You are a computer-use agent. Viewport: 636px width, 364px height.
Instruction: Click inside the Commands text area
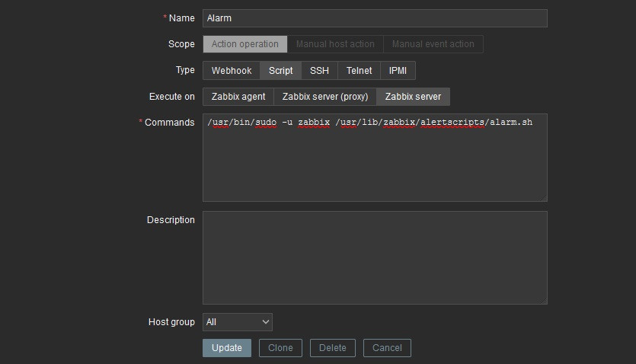pyautogui.click(x=375, y=158)
